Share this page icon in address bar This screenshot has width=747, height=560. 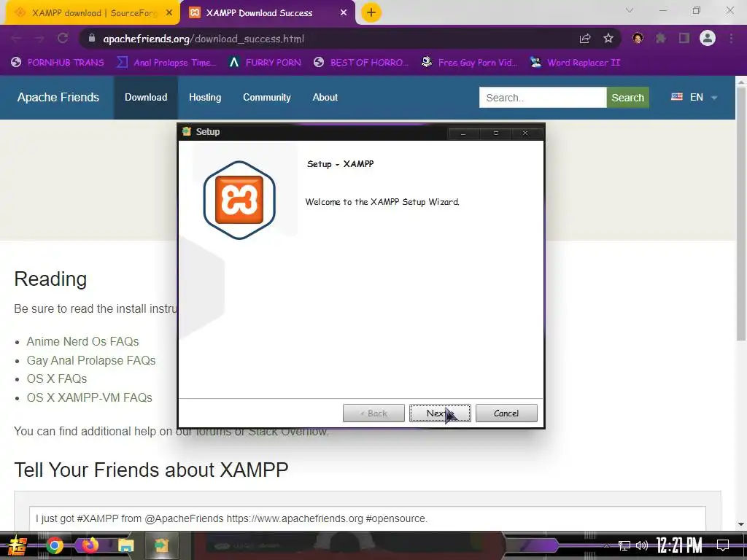click(585, 39)
